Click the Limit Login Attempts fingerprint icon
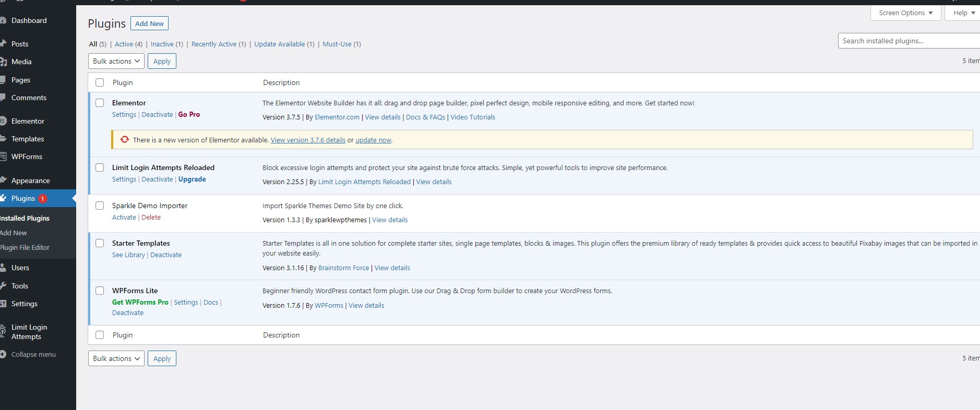The height and width of the screenshot is (410, 980). pyautogui.click(x=3, y=332)
